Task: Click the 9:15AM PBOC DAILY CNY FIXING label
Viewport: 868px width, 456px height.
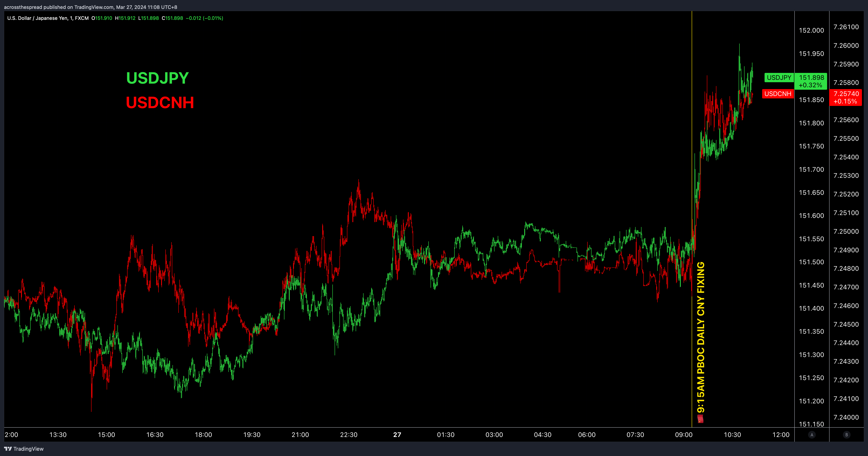Action: pos(701,337)
